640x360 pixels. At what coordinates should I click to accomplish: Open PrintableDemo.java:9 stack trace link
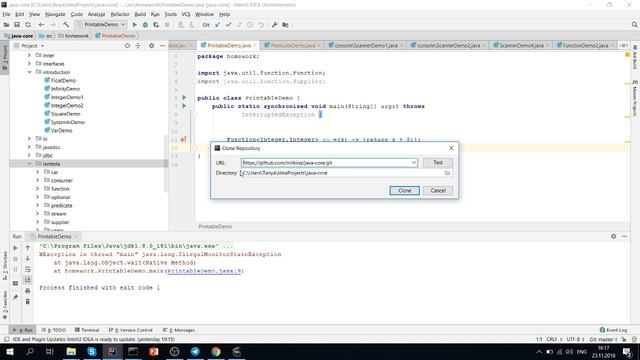click(204, 271)
